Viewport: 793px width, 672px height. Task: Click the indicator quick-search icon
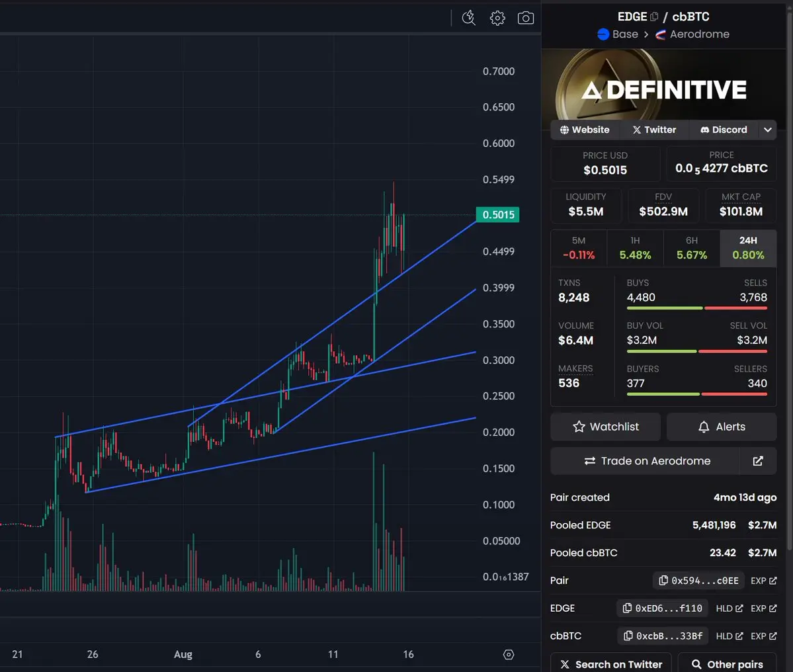[x=469, y=19]
